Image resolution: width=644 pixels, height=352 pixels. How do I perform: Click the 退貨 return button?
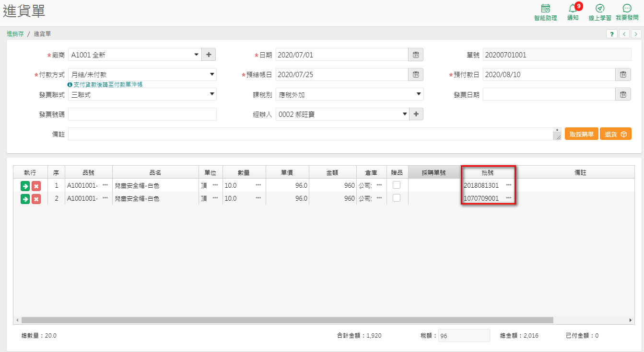coord(616,134)
